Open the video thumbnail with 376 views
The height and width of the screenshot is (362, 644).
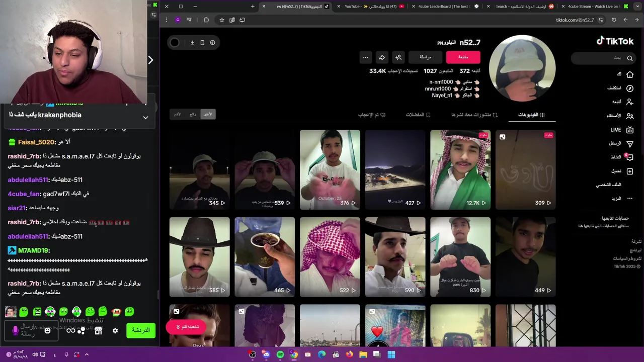point(330,169)
